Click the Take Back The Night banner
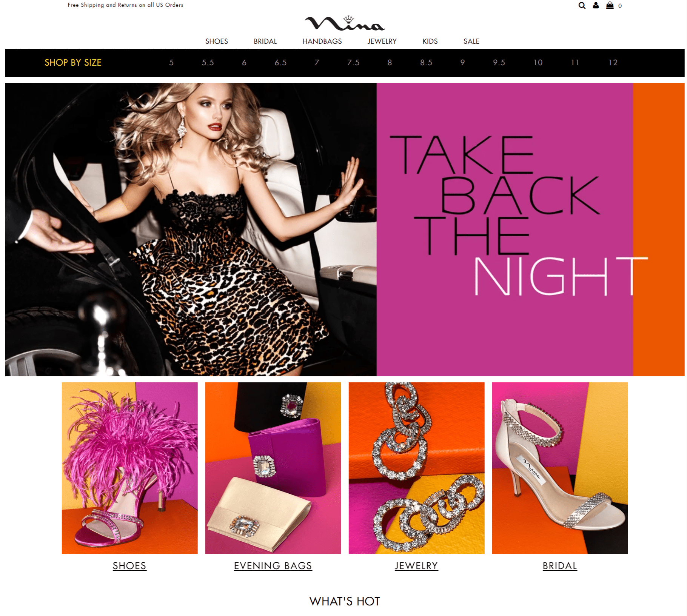687x616 pixels. pyautogui.click(x=345, y=229)
